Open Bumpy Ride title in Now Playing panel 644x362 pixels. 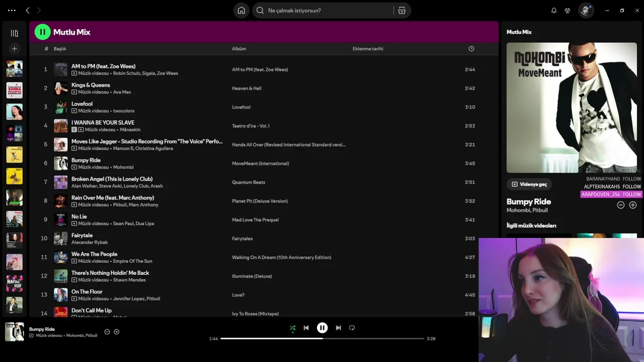pos(529,202)
